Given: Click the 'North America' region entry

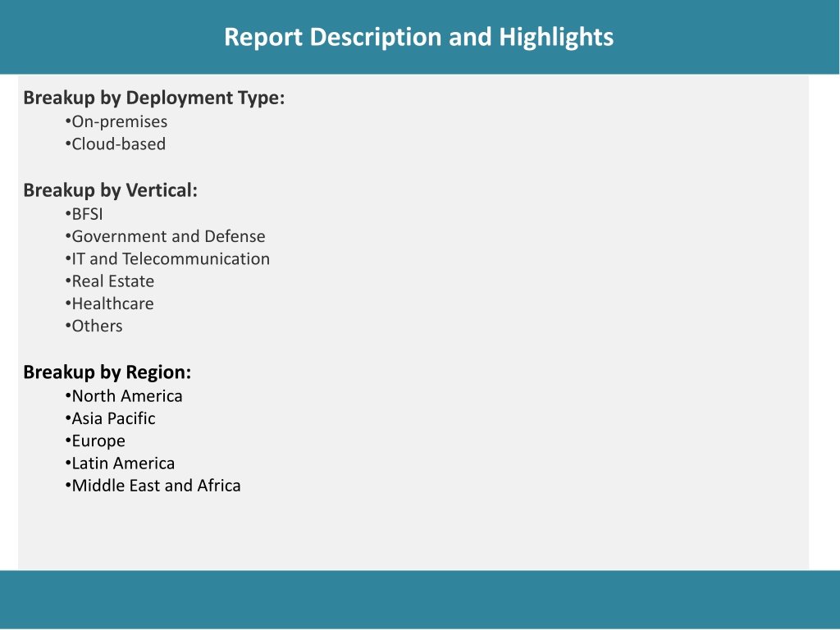Looking at the screenshot, I should [124, 396].
